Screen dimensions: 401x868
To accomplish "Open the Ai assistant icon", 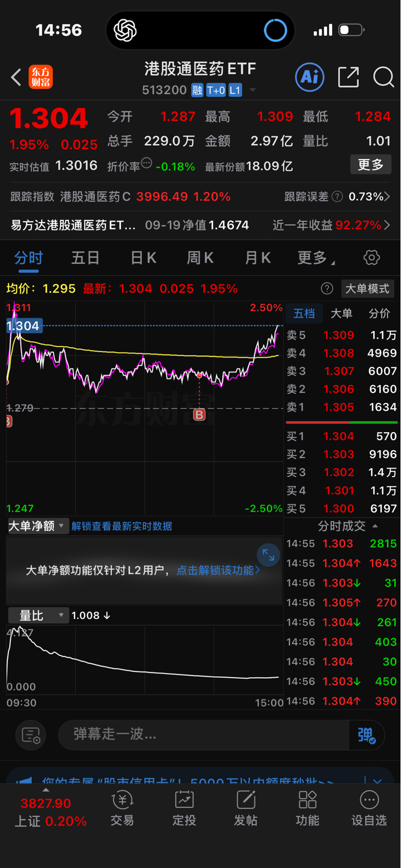I will pyautogui.click(x=310, y=77).
